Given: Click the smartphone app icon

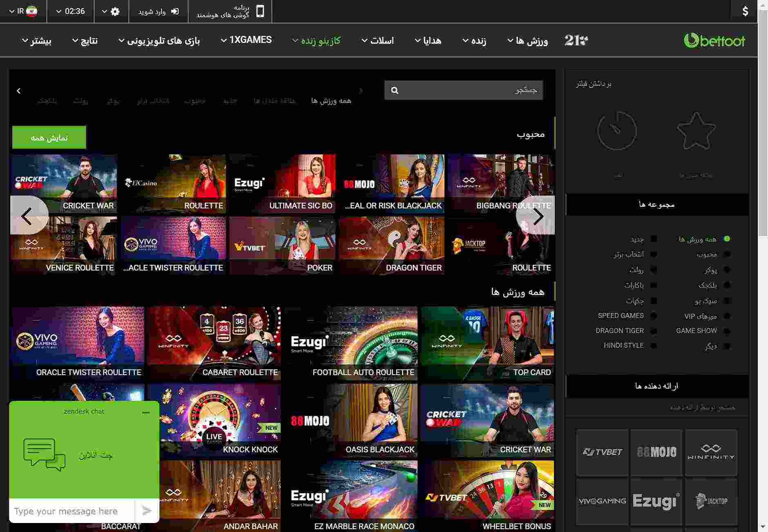Looking at the screenshot, I should pos(260,11).
